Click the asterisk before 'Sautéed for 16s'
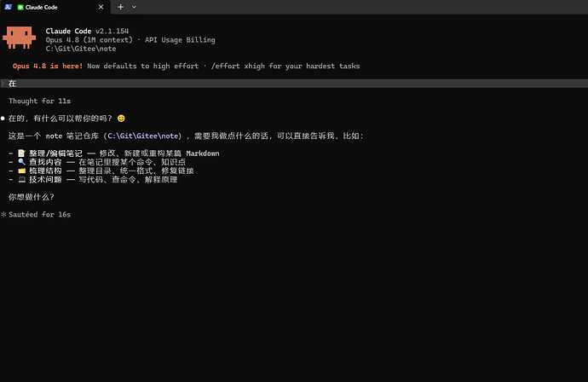Image resolution: width=588 pixels, height=382 pixels. (x=3, y=215)
